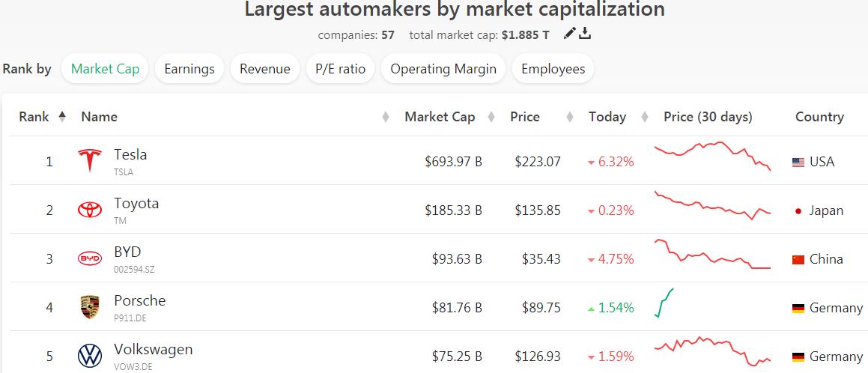
Task: Click the USA flag icon
Action: coord(798,163)
